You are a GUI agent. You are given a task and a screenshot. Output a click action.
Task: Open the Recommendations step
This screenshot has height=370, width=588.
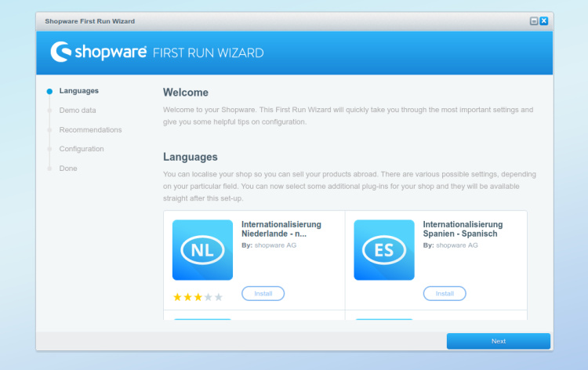[x=90, y=130]
